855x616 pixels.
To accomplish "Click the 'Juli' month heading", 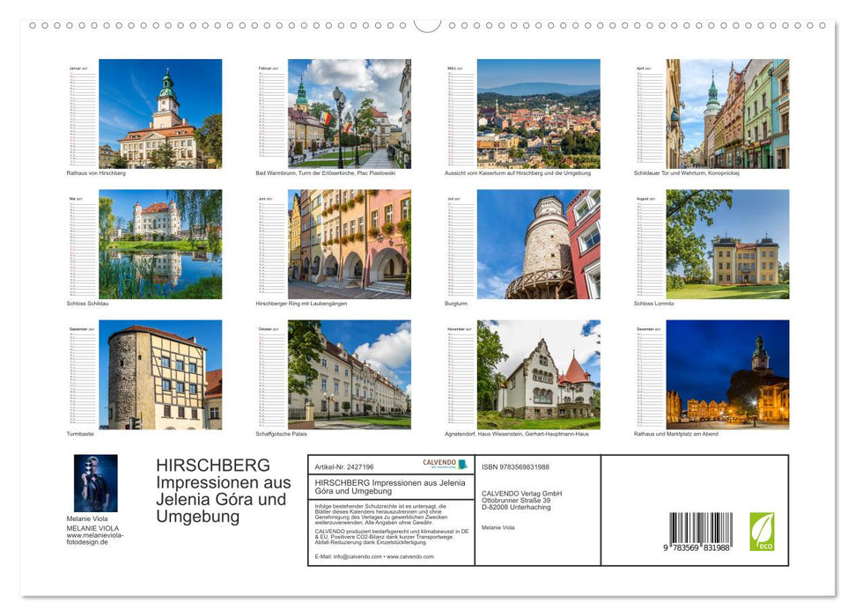I will [453, 199].
